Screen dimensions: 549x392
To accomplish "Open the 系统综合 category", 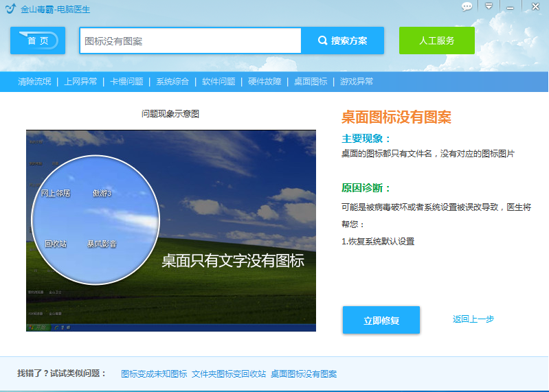I will 172,82.
